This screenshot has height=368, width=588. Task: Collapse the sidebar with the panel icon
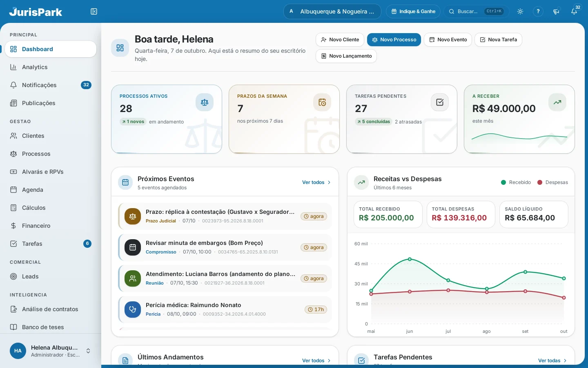[x=94, y=11]
